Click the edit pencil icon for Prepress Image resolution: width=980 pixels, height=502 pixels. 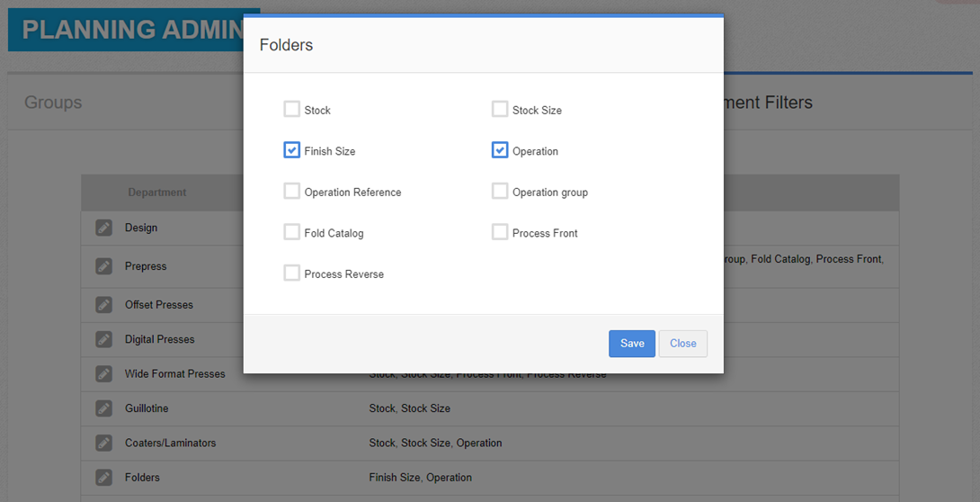click(104, 266)
